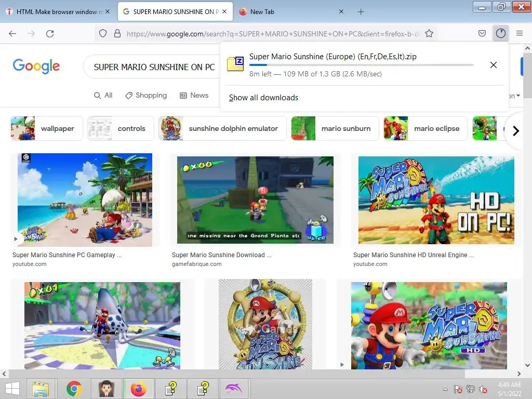Click the forward navigation arrow
The width and height of the screenshot is (532, 399).
[31, 33]
